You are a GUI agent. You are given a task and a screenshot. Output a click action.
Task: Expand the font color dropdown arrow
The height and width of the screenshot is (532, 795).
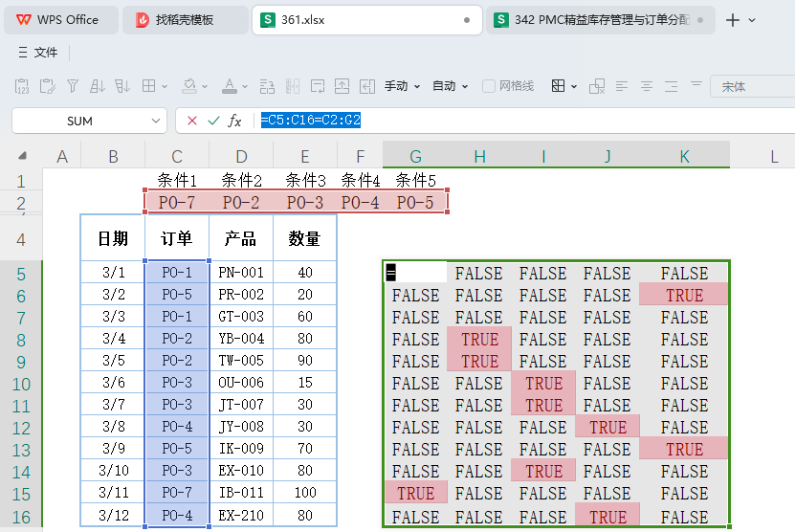[245, 87]
